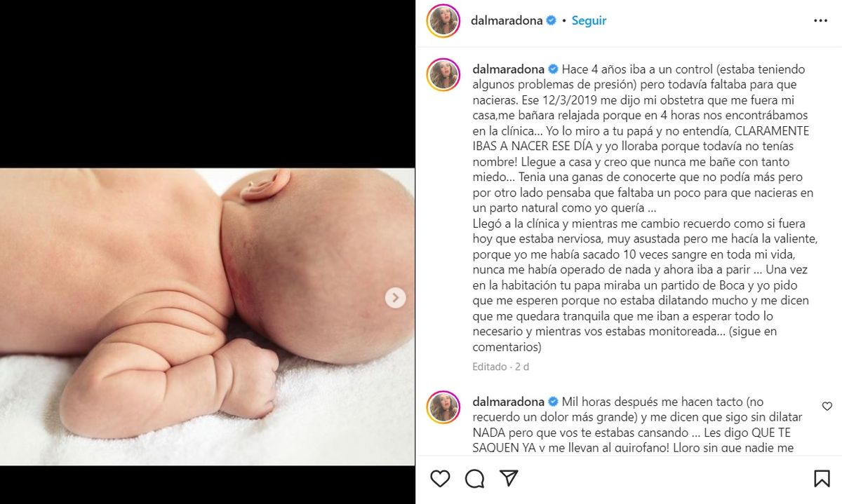Like the post with the heart icon
842x504 pixels.
pos(440,479)
